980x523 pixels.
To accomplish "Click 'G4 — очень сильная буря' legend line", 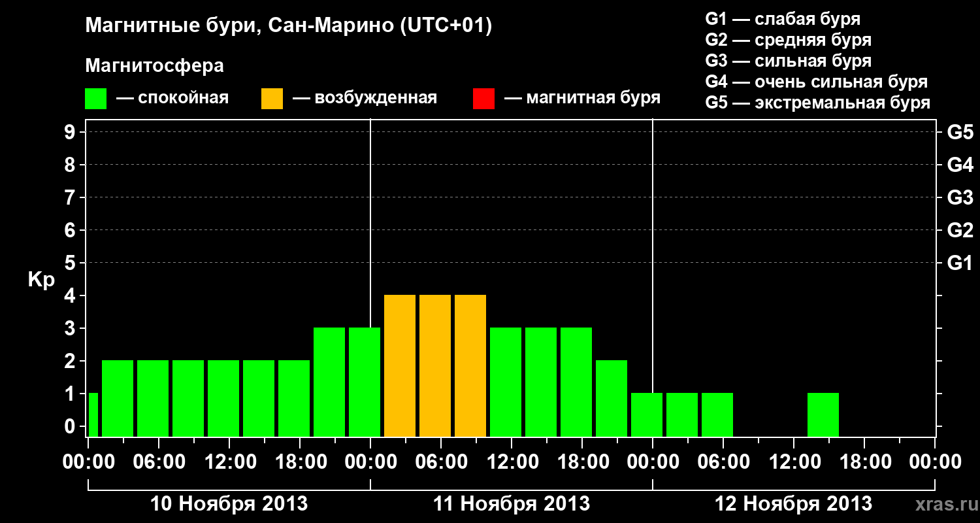I will (817, 82).
